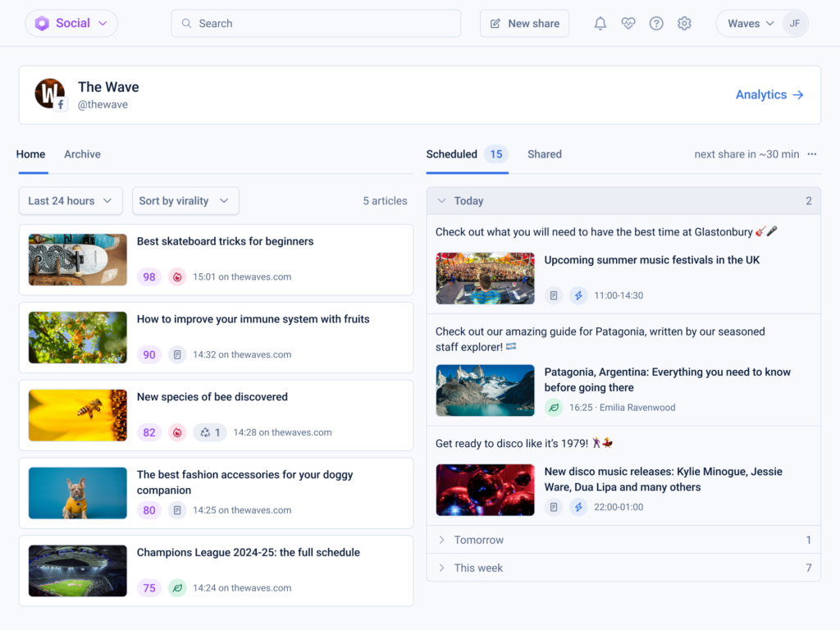Click the recycle count badge on bee article

[210, 432]
